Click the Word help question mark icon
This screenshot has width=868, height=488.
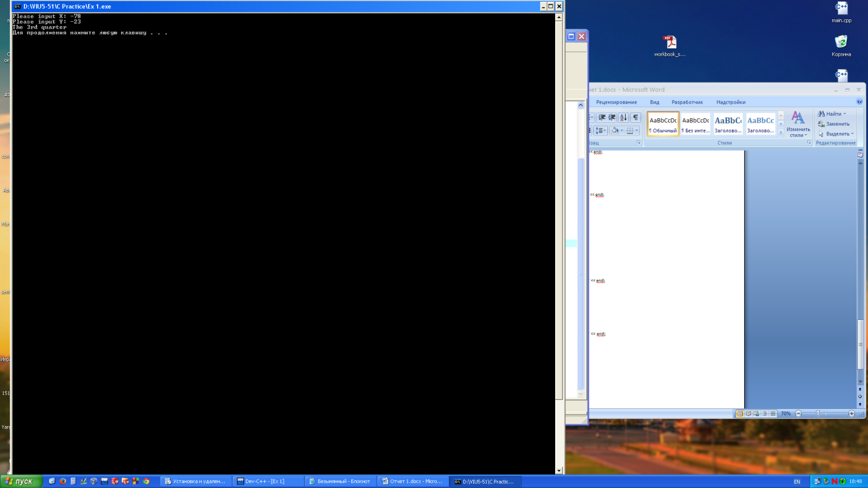coord(859,102)
